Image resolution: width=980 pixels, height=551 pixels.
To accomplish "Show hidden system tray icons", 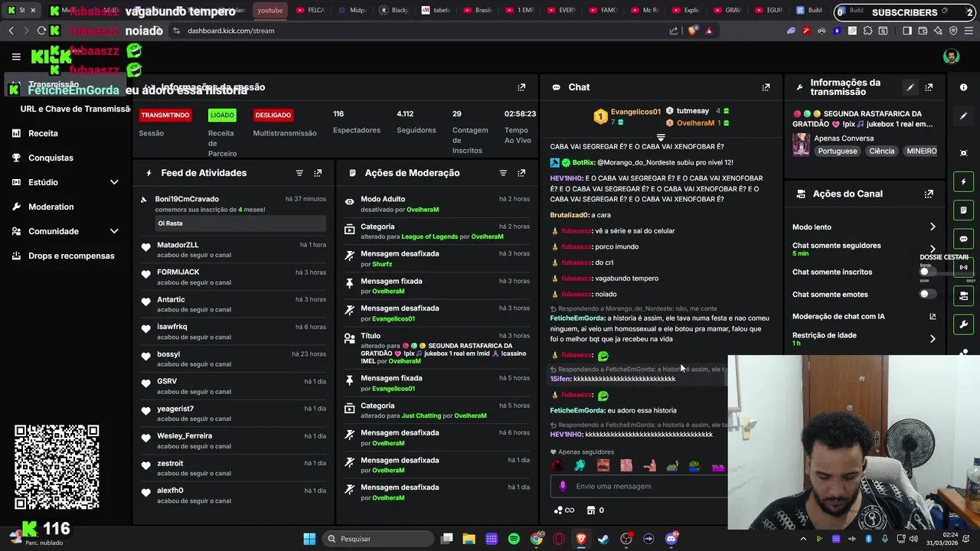I will click(x=803, y=539).
